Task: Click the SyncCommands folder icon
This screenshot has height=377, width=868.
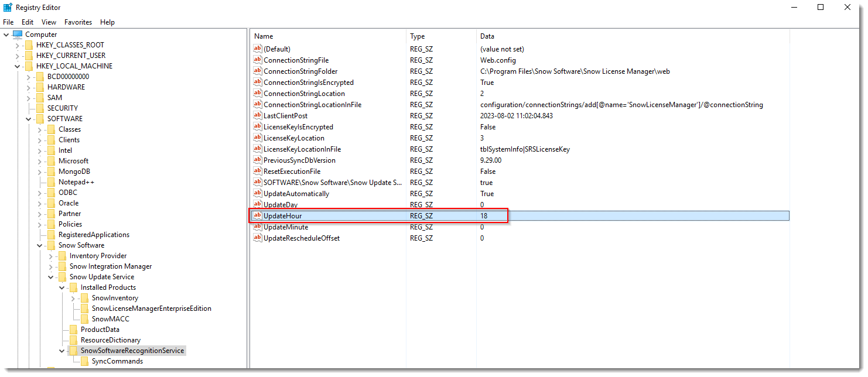Action: [84, 361]
